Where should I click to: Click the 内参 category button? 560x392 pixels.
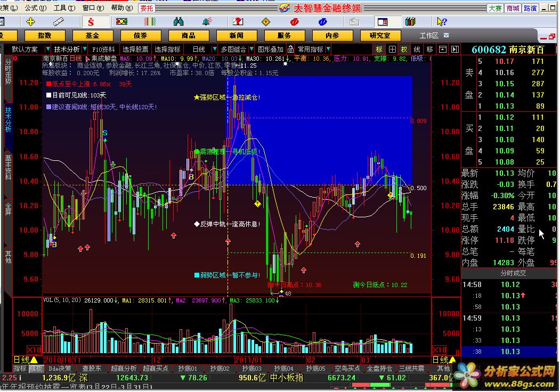click(332, 35)
